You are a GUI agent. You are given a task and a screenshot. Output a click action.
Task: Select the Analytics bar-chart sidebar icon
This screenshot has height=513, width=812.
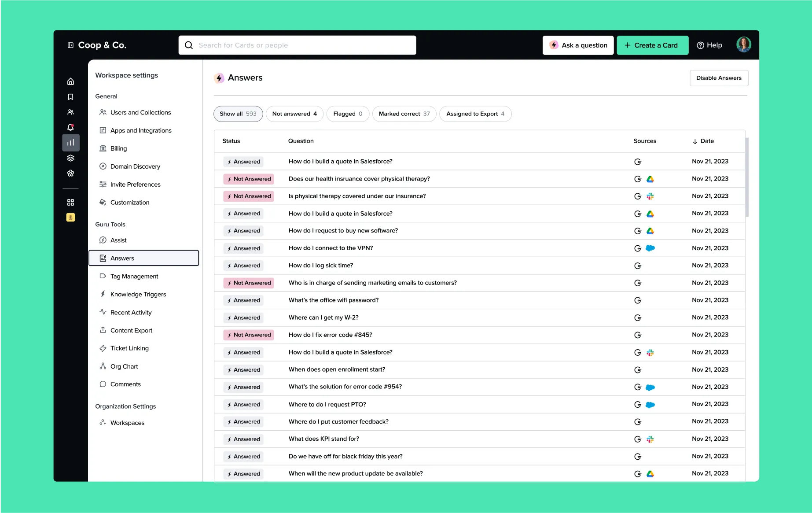click(x=70, y=142)
